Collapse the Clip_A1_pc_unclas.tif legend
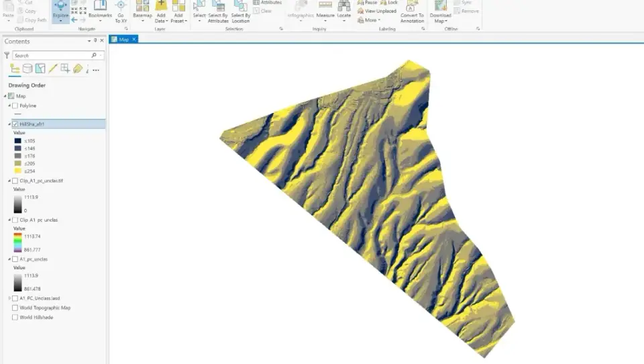This screenshot has height=364, width=644. (x=9, y=181)
